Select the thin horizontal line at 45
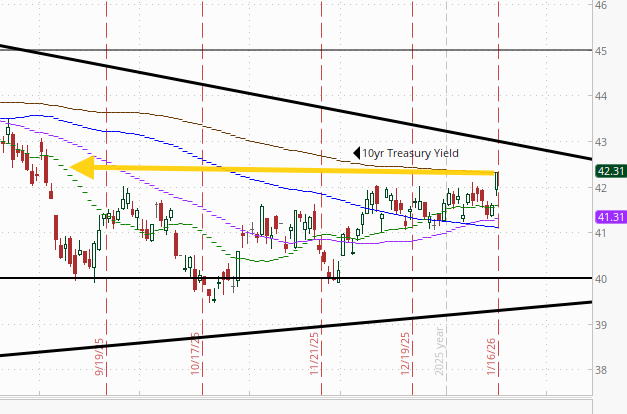The width and height of the screenshot is (627, 414). click(296, 50)
